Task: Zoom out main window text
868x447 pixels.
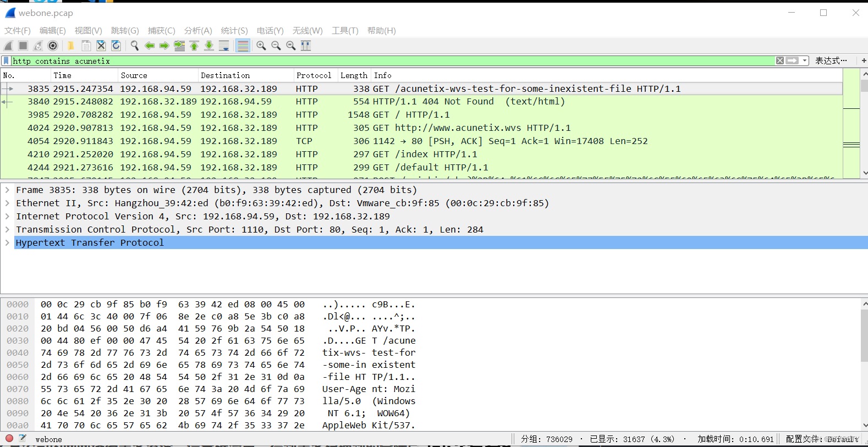Action: pos(276,46)
